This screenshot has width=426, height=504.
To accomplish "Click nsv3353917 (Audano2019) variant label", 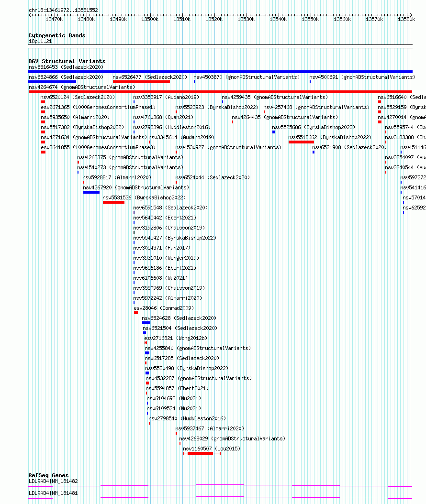I will click(167, 97).
